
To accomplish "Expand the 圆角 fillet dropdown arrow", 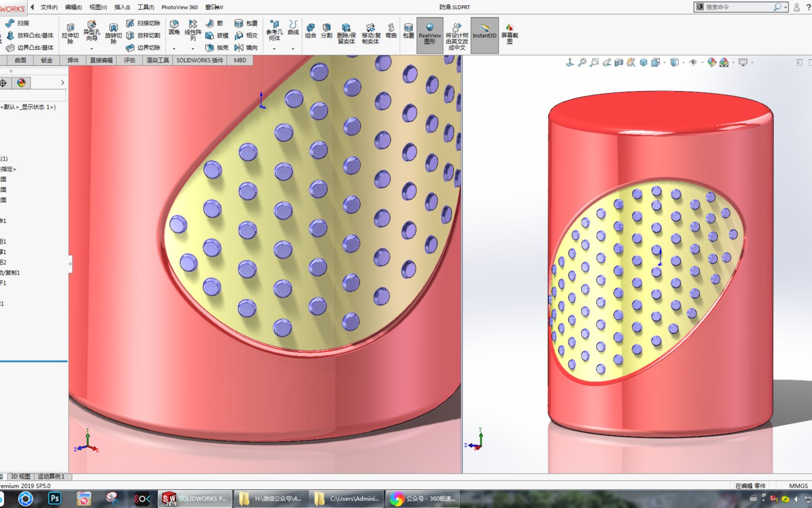I will coord(174,48).
